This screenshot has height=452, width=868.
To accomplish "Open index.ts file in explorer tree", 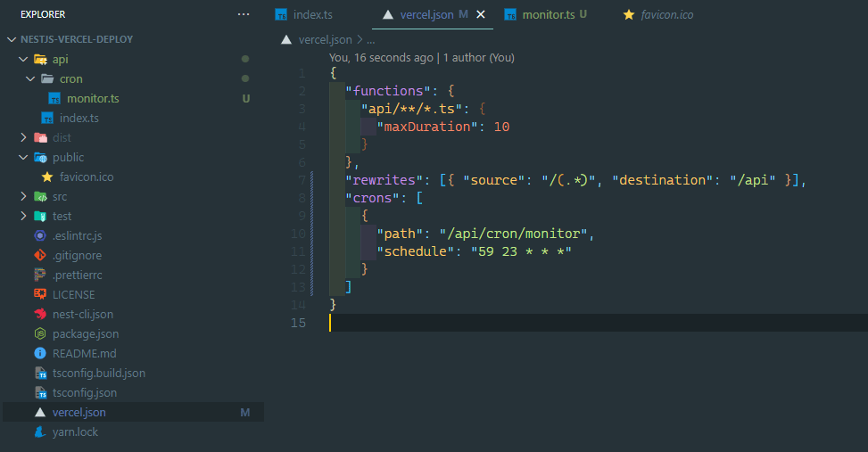I will (79, 118).
